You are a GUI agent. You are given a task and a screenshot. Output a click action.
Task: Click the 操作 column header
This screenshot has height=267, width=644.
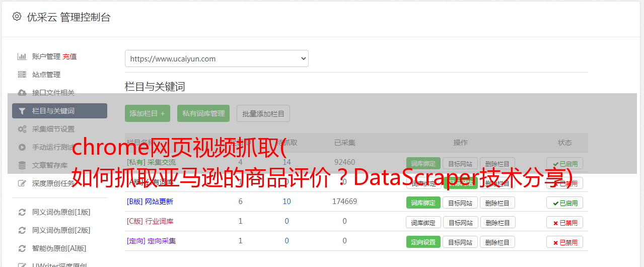(460, 143)
